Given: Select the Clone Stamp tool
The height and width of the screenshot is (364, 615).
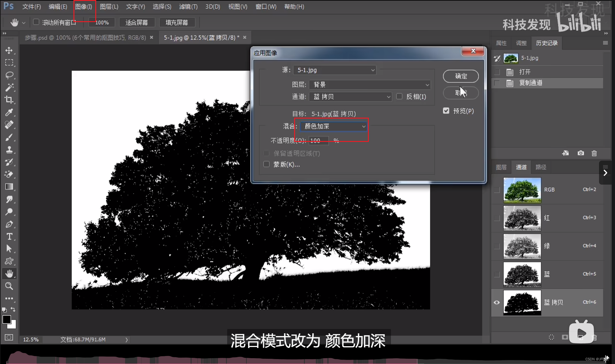Looking at the screenshot, I should (x=9, y=150).
